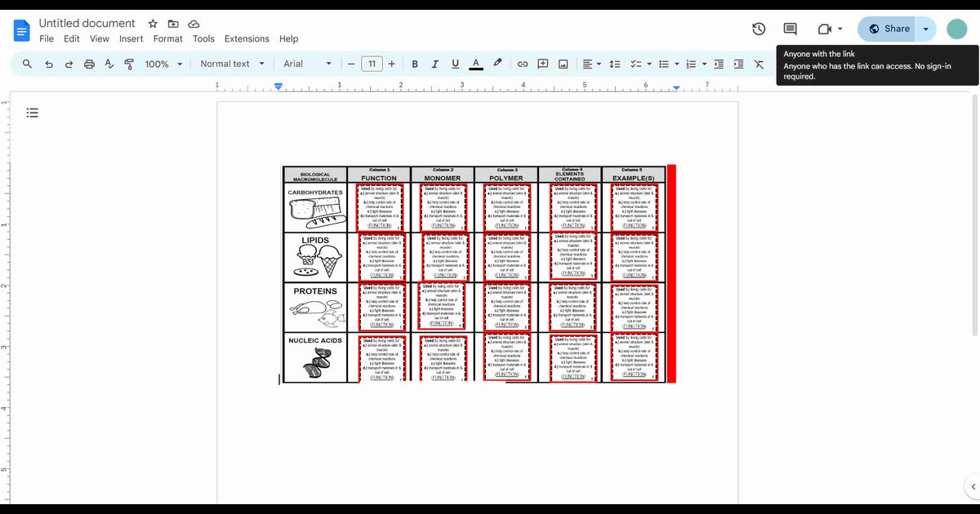Increase font size with plus button
980x514 pixels.
pyautogui.click(x=392, y=64)
